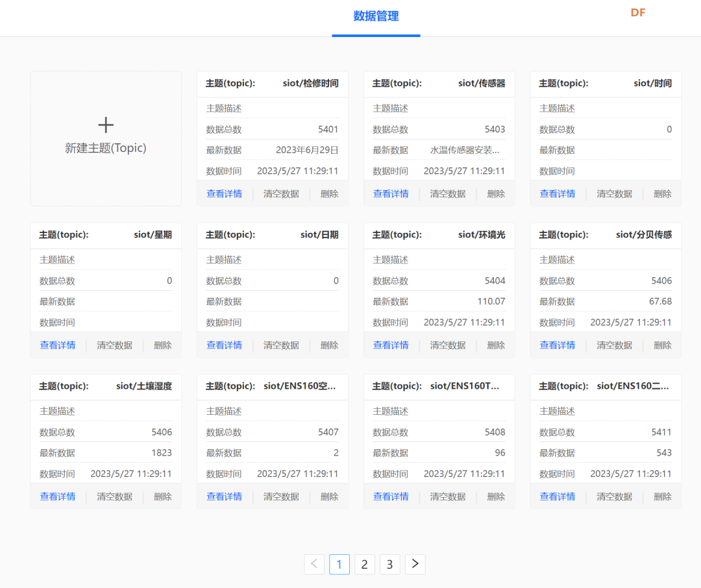Clear data of siot/传感器 topic

tap(448, 193)
